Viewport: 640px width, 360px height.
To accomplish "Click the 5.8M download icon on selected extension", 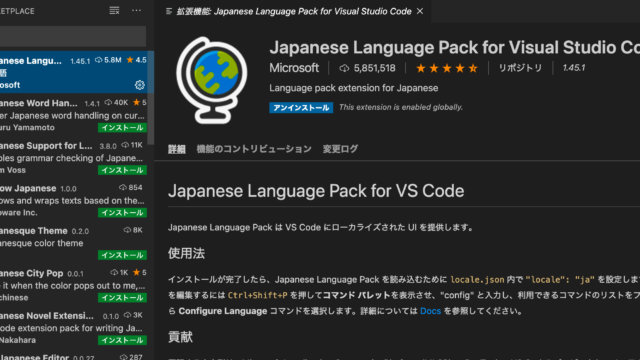I will (98, 60).
